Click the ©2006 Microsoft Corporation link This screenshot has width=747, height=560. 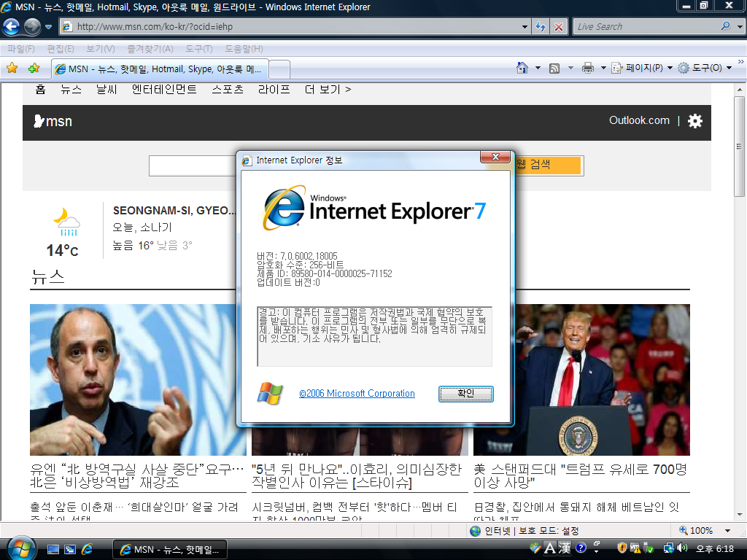tap(357, 393)
